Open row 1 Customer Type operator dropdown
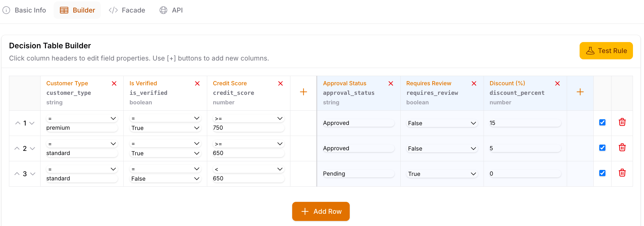This screenshot has height=226, width=644. click(82, 118)
